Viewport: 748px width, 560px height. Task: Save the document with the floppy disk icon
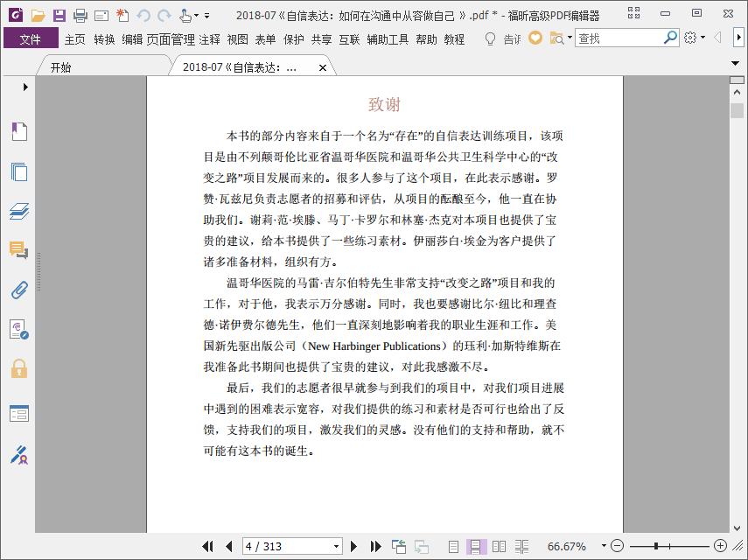point(59,16)
